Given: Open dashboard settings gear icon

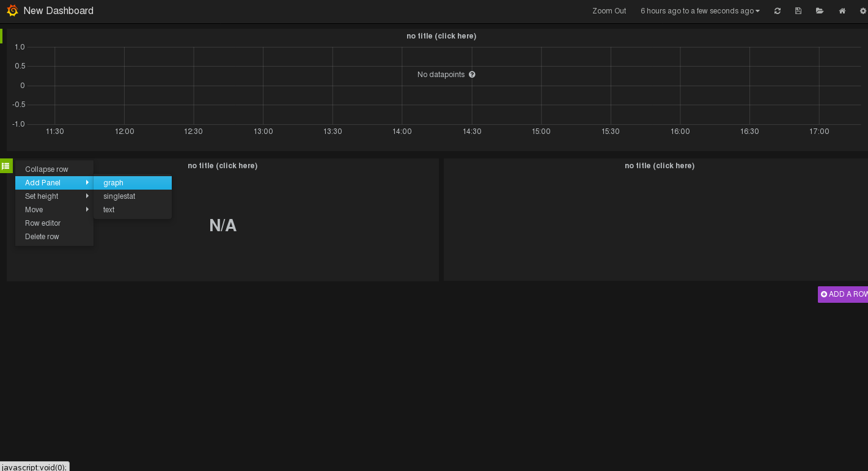Looking at the screenshot, I should tap(863, 11).
